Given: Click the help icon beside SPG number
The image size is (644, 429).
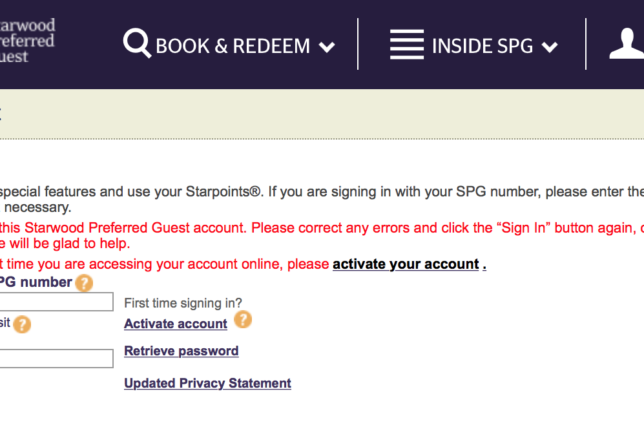Looking at the screenshot, I should point(84,283).
